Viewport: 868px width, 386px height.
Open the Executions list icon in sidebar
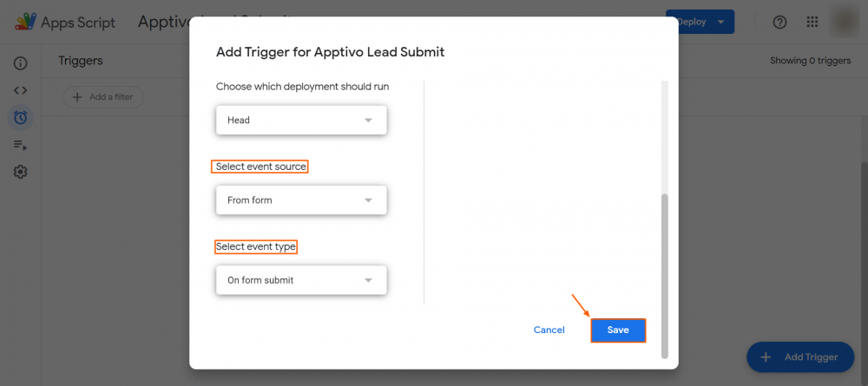click(20, 145)
